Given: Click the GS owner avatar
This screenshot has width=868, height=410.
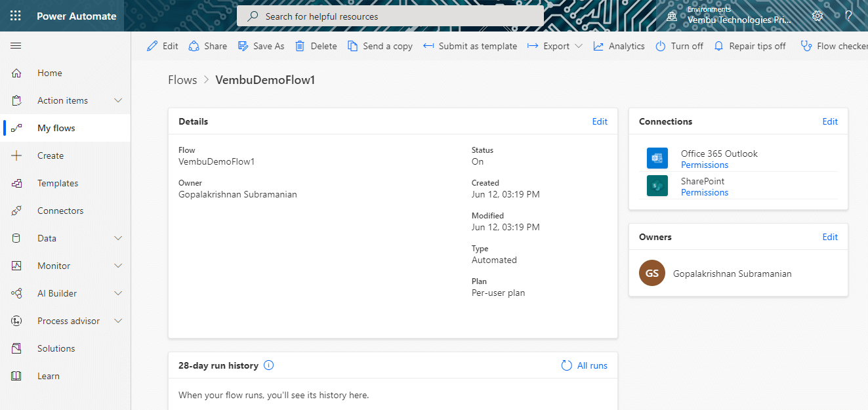Looking at the screenshot, I should (x=652, y=273).
